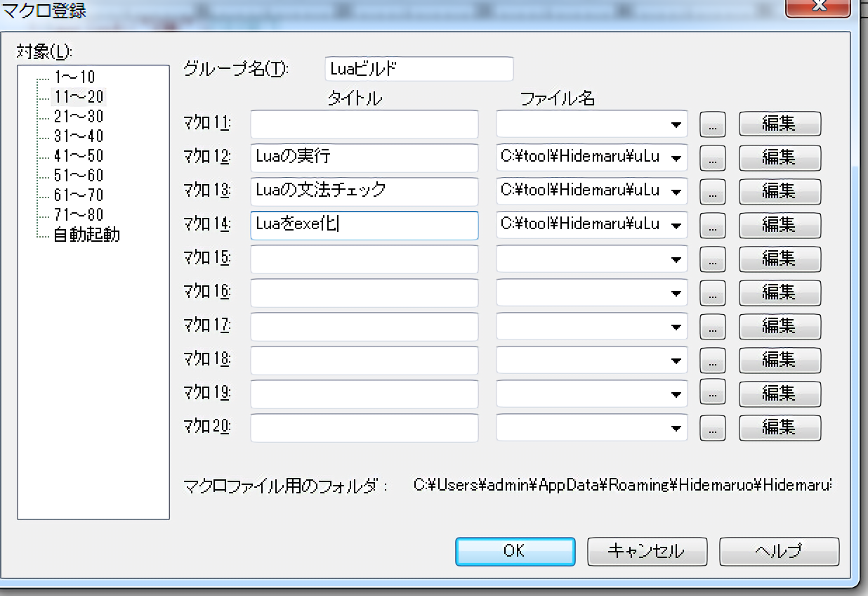The width and height of the screenshot is (868, 596).
Task: Click the OK button
Action: coord(515,551)
